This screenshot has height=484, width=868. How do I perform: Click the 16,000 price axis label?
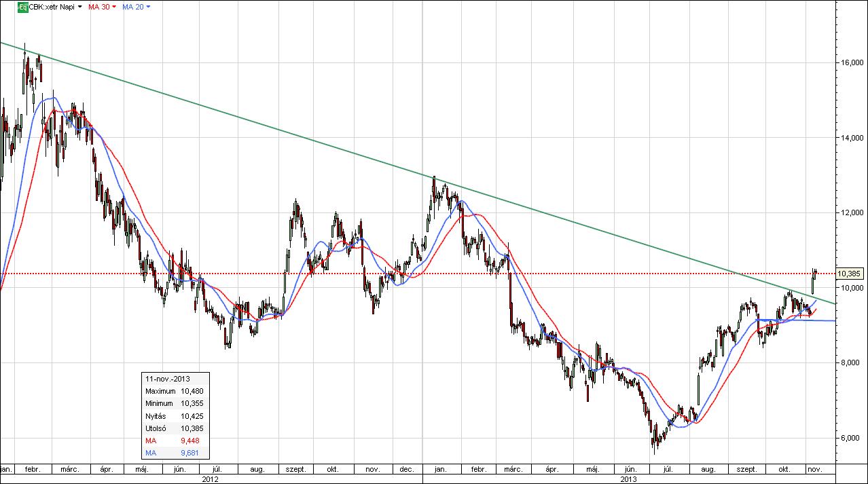(851, 62)
